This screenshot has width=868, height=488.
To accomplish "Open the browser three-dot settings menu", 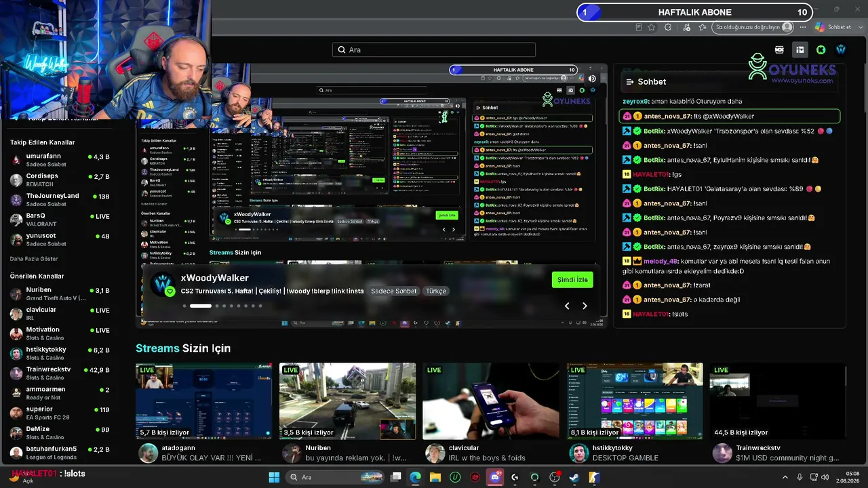I will [x=803, y=27].
